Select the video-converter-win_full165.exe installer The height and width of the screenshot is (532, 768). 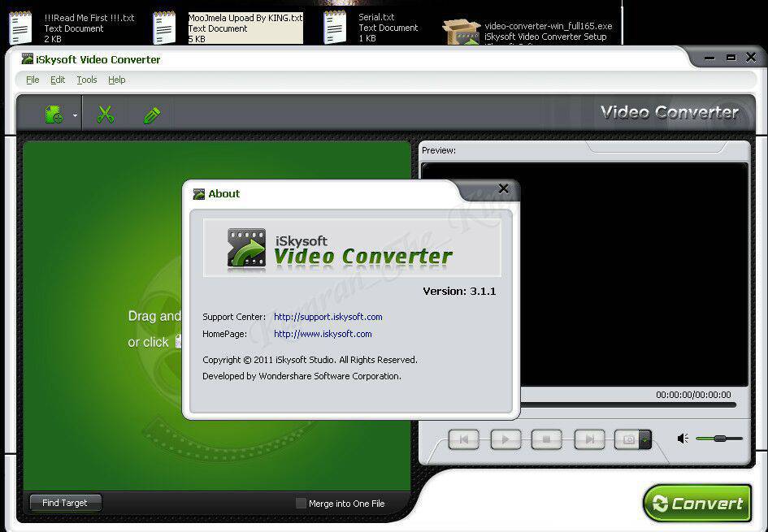[527, 32]
